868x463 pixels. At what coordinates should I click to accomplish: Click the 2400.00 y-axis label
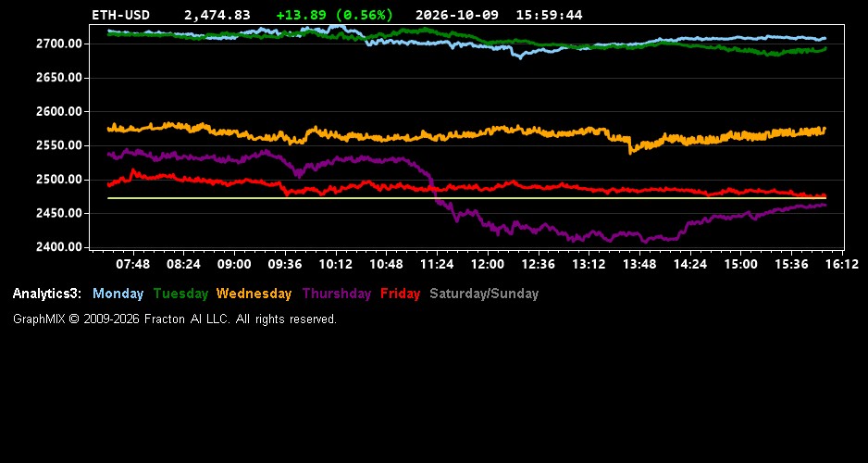(x=58, y=247)
